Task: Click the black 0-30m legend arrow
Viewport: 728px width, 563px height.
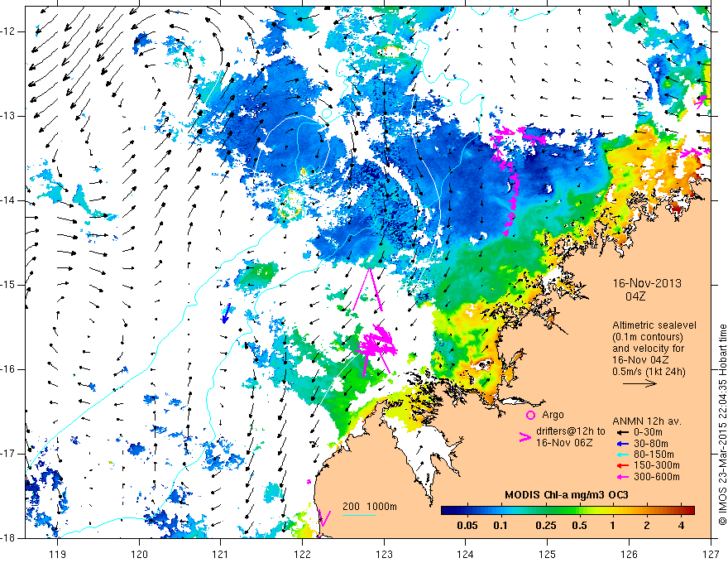Action: tap(623, 432)
